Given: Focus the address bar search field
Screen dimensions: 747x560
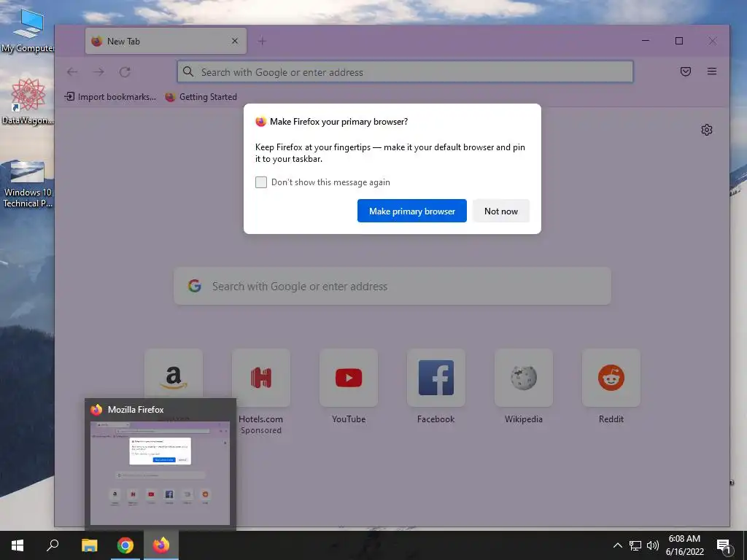Looking at the screenshot, I should click(405, 72).
